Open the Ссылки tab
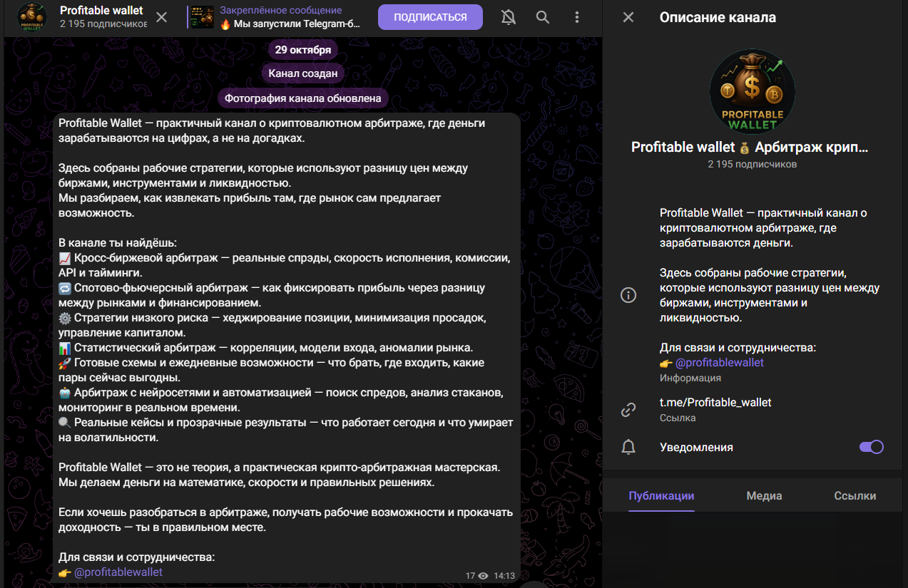Viewport: 908px width, 588px height. [x=855, y=496]
